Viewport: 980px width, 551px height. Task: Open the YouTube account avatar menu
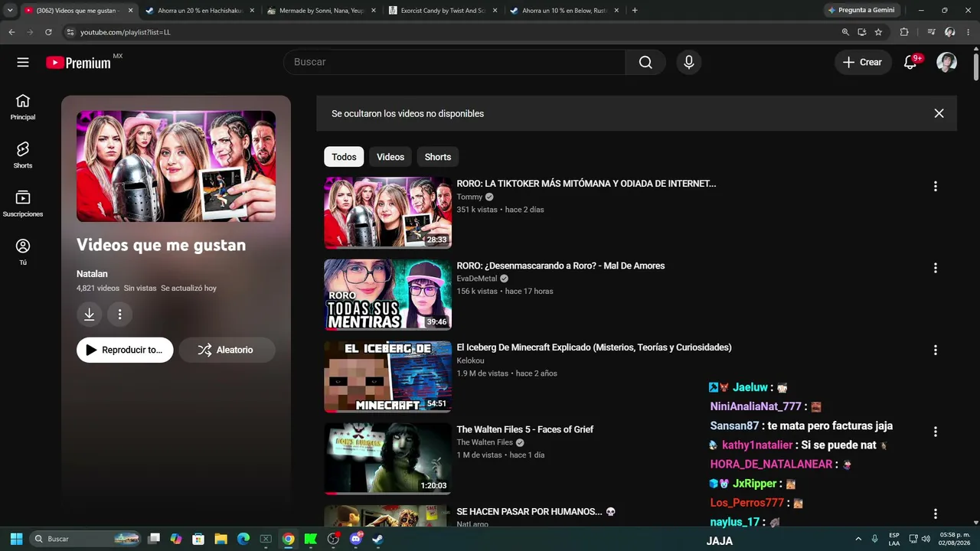point(947,62)
